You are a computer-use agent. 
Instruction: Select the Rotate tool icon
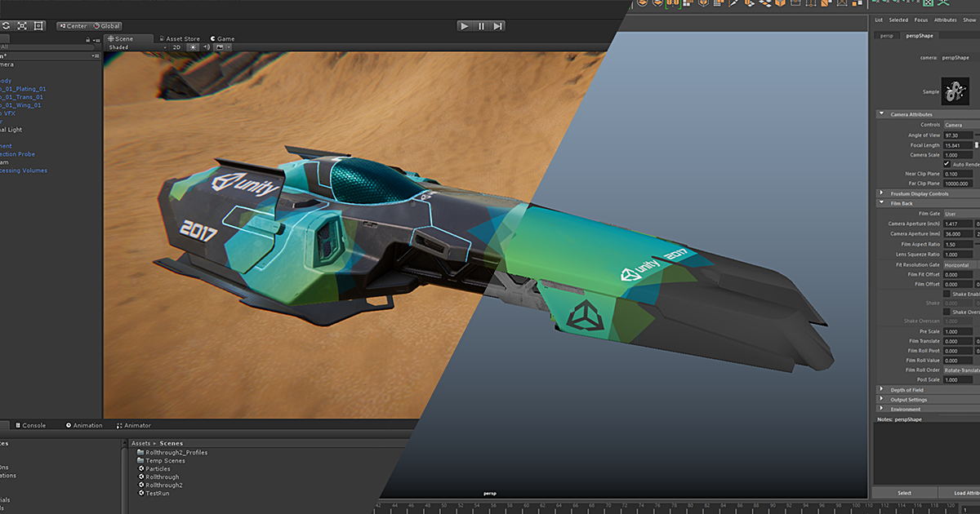pos(6,26)
